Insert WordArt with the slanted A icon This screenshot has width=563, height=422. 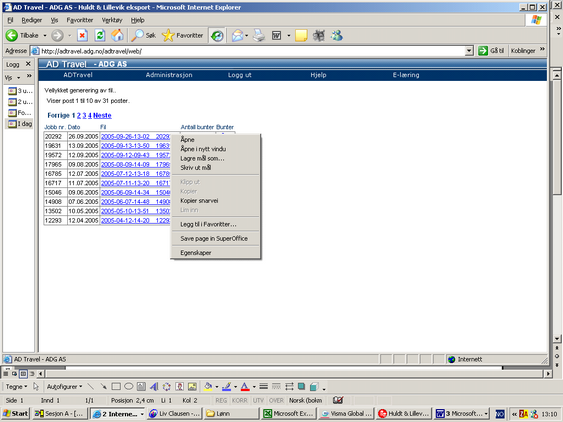[154, 387]
